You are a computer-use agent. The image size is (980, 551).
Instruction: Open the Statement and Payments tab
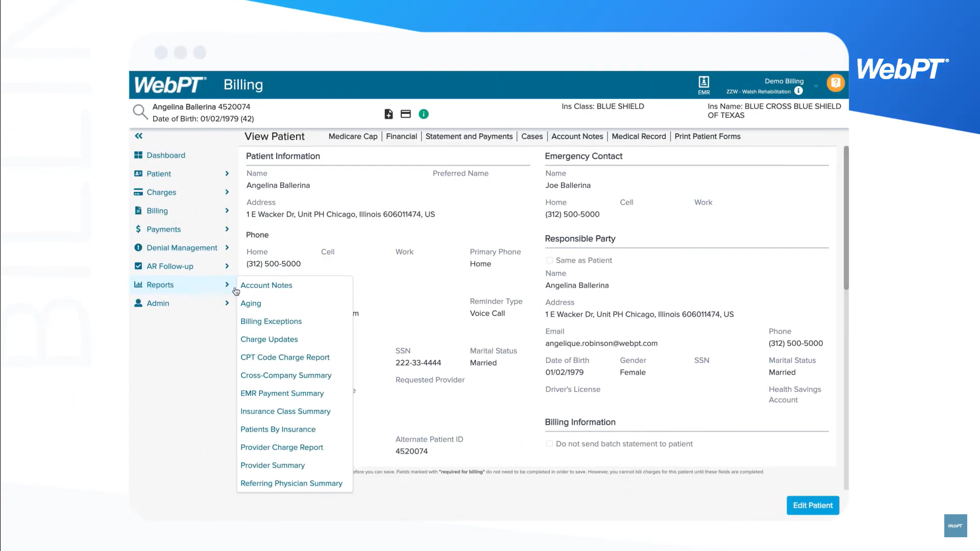point(469,136)
